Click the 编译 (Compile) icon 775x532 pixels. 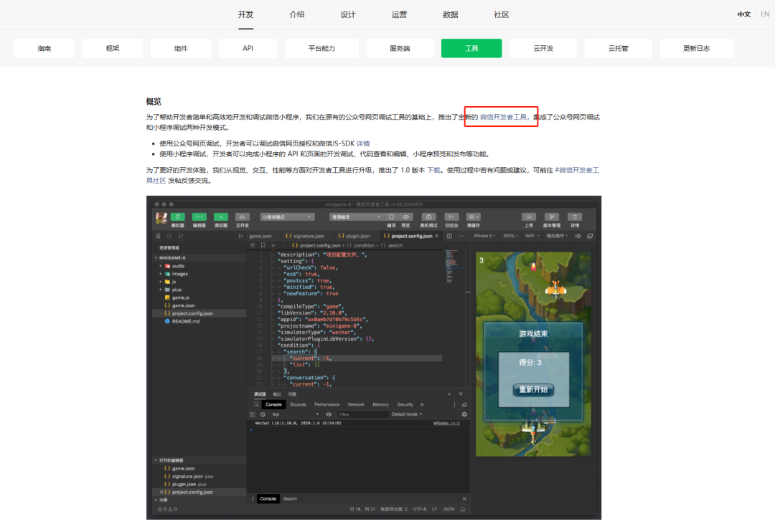[x=390, y=217]
